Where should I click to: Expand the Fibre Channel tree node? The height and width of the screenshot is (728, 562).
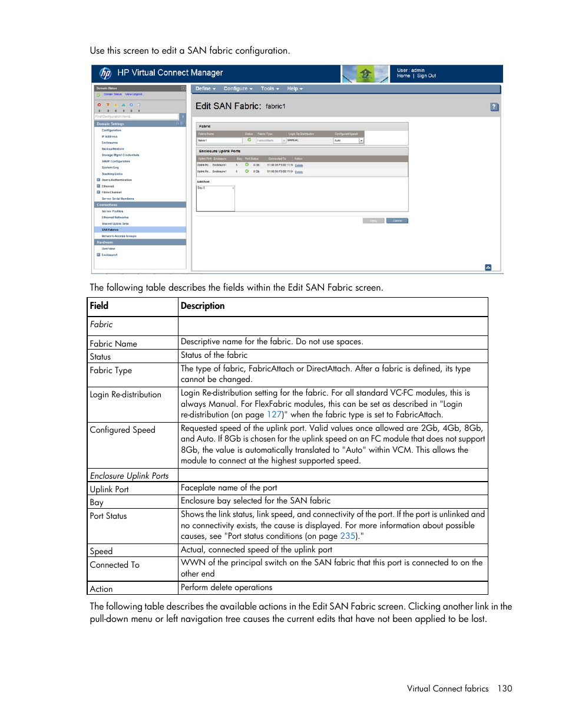[x=98, y=192]
